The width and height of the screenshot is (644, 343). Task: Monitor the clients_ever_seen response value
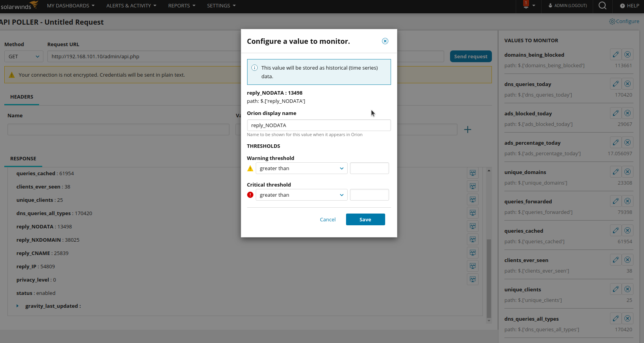click(x=473, y=186)
